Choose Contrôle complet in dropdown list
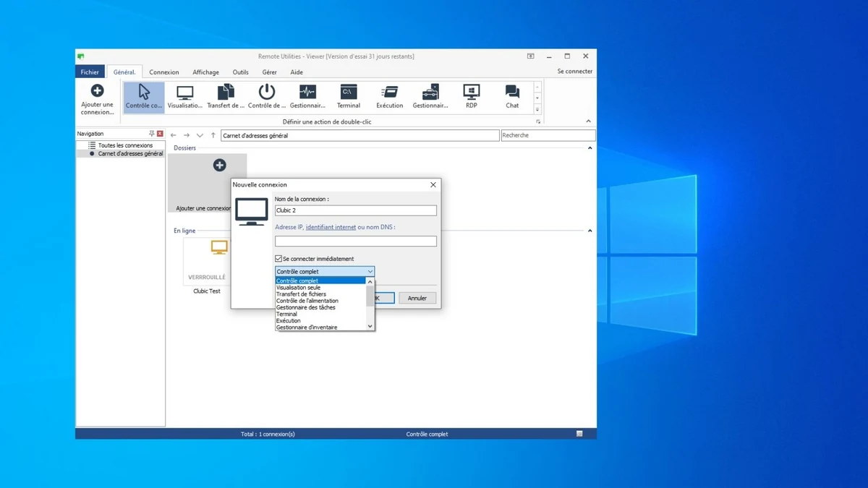Viewport: 868px width, 488px height. 320,281
